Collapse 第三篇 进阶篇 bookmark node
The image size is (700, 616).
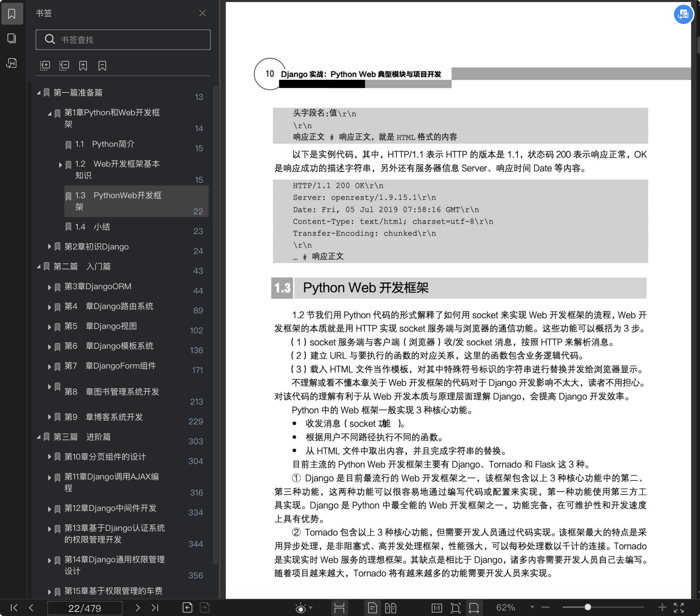(39, 437)
